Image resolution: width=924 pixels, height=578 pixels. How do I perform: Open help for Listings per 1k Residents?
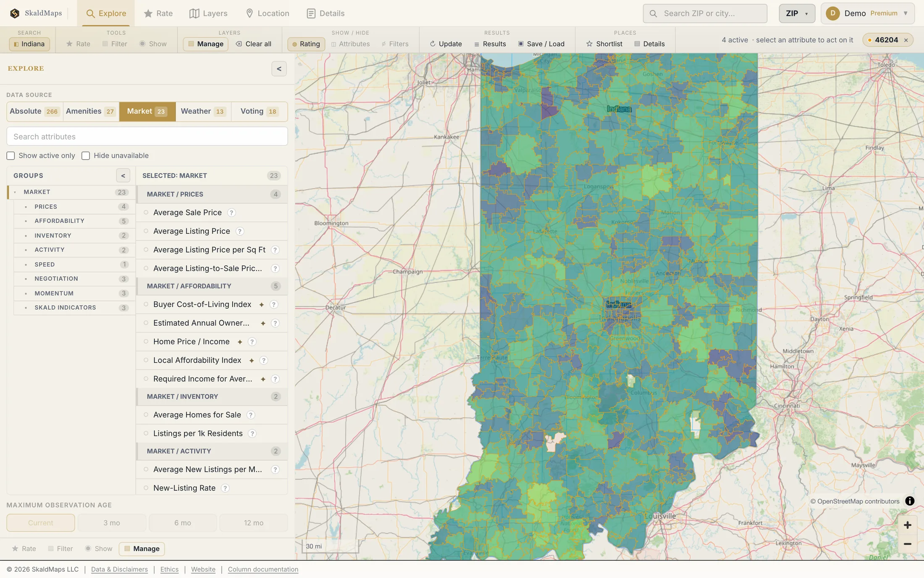252,433
